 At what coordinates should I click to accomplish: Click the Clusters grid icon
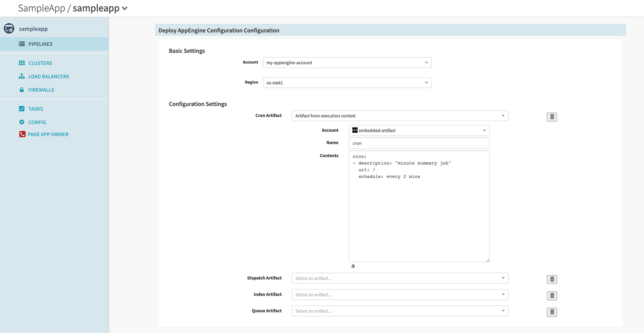[x=22, y=63]
